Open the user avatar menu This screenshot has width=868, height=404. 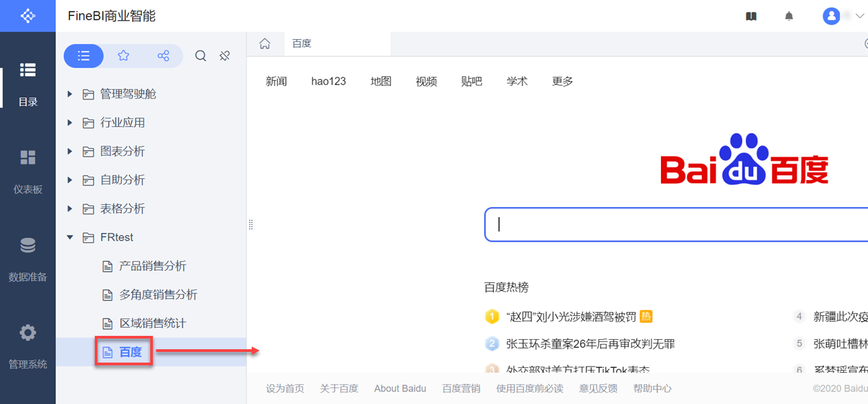pyautogui.click(x=831, y=16)
